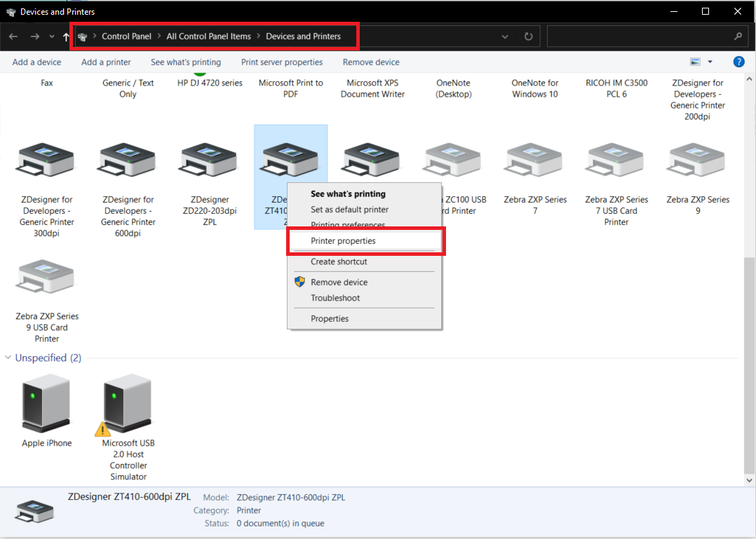Click into the search box field
This screenshot has width=756, height=539.
(x=638, y=36)
